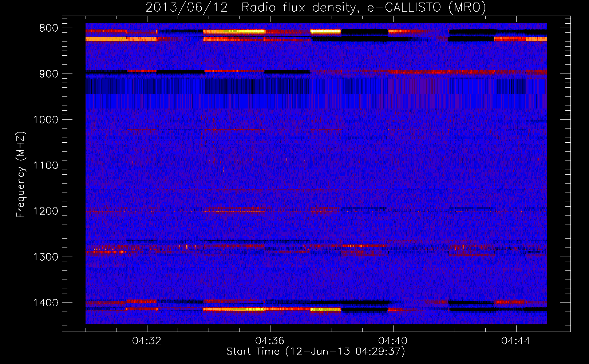Click the 1100 frequency tick label
Viewport: 589px width, 364px height.
[46, 166]
